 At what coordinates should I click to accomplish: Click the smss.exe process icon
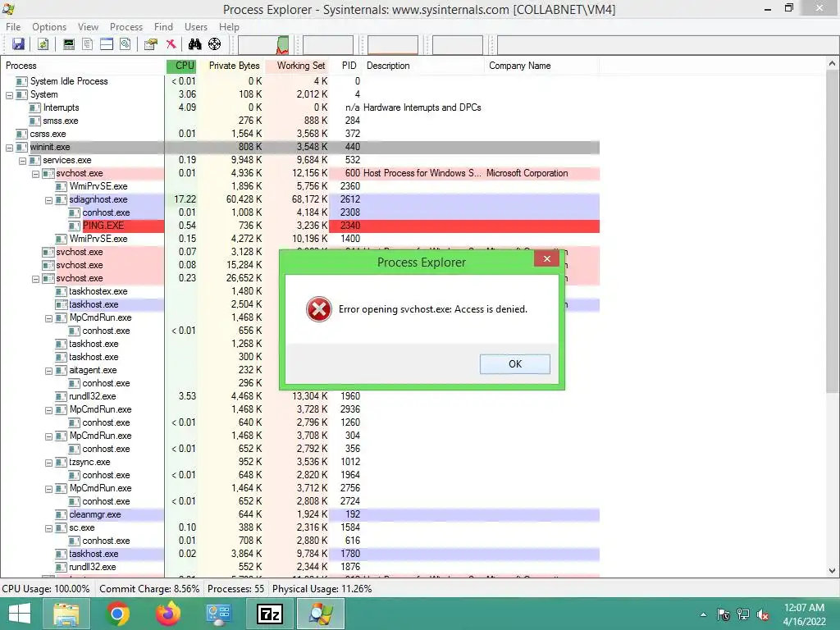pos(34,121)
